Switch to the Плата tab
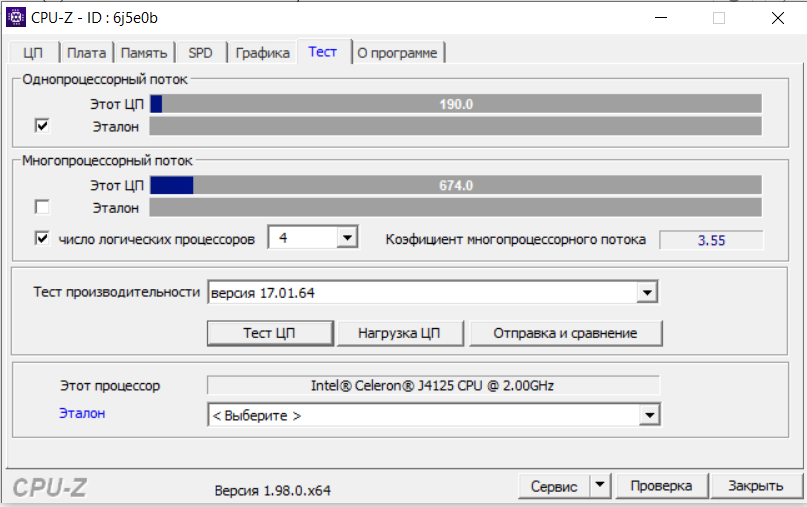 point(86,53)
